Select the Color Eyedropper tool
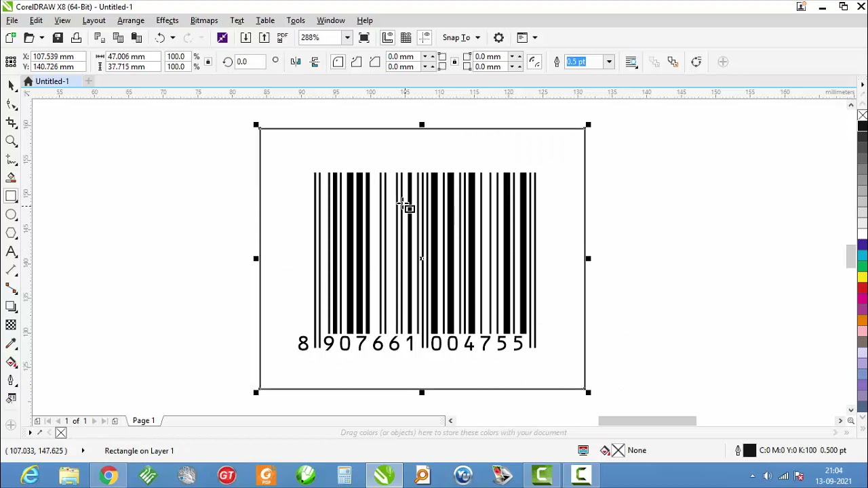This screenshot has height=488, width=868. pyautogui.click(x=11, y=344)
